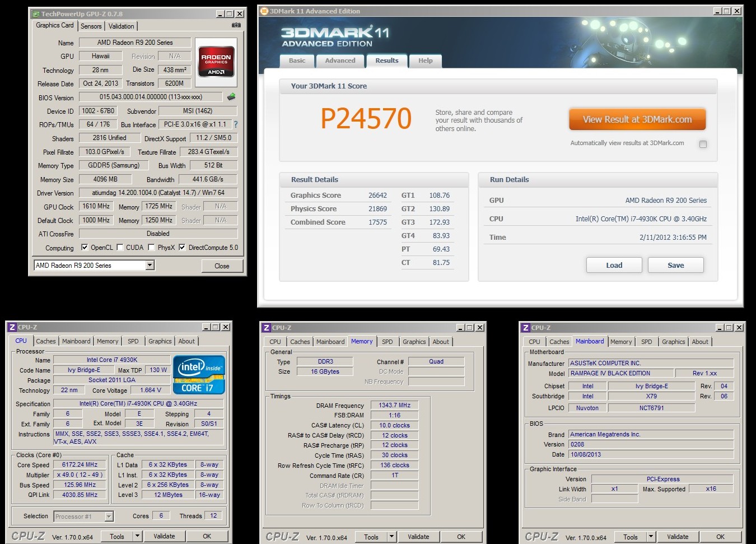Screen dimensions: 756x544
Task: Switch to the Sensors tab in GPU-Z
Action: click(x=91, y=26)
